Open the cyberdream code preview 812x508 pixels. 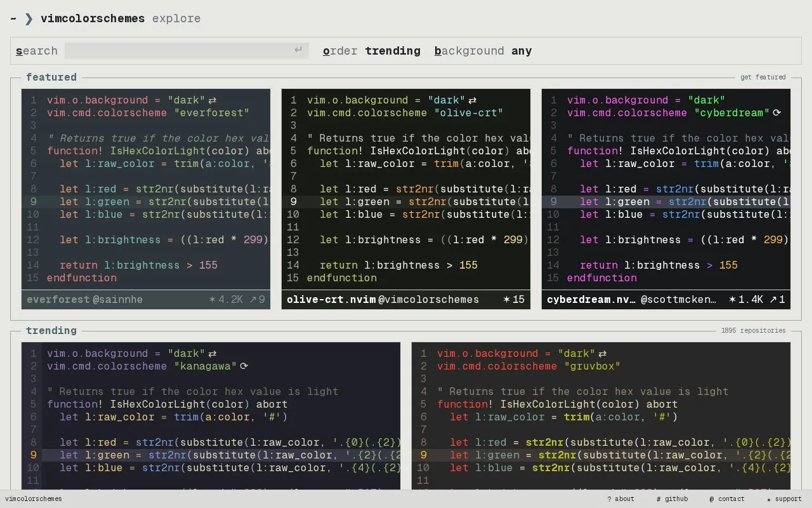(666, 189)
